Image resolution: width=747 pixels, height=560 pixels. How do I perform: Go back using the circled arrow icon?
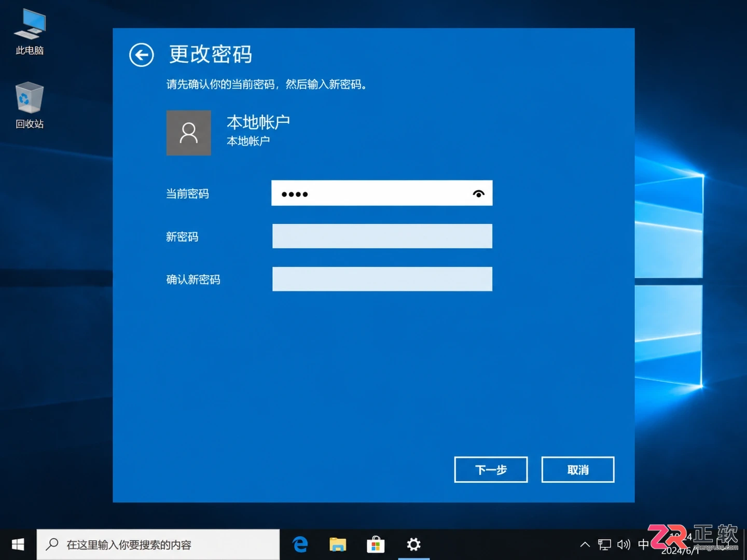142,55
